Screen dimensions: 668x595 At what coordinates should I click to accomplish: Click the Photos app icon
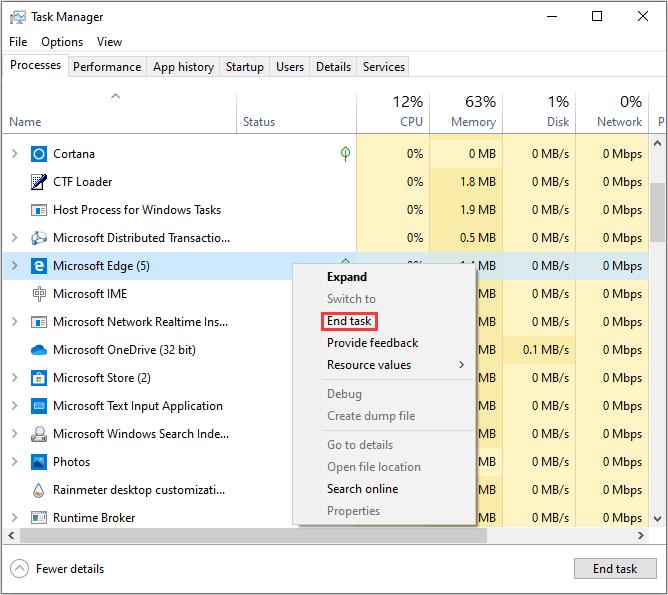tap(39, 462)
